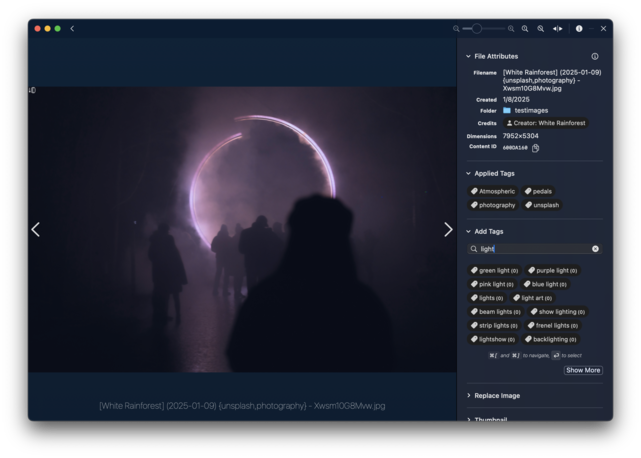This screenshot has width=641, height=458.
Task: Add the pink light tag
Action: pos(492,284)
